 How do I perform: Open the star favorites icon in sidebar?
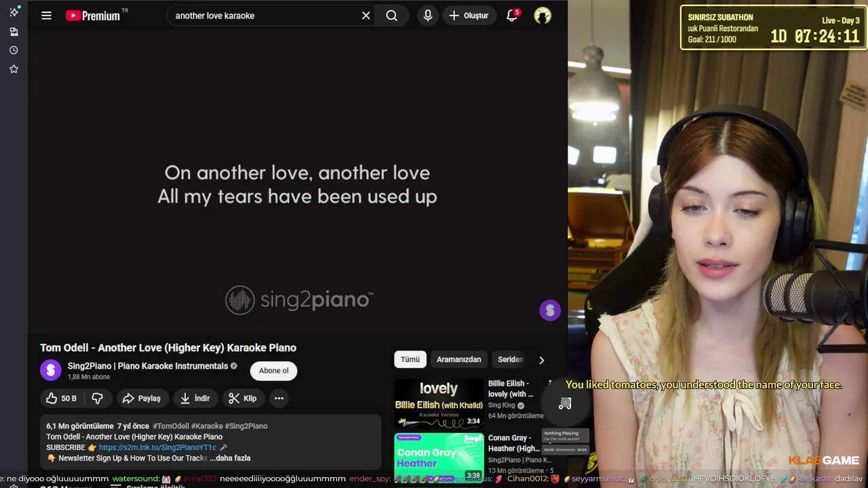pos(14,69)
